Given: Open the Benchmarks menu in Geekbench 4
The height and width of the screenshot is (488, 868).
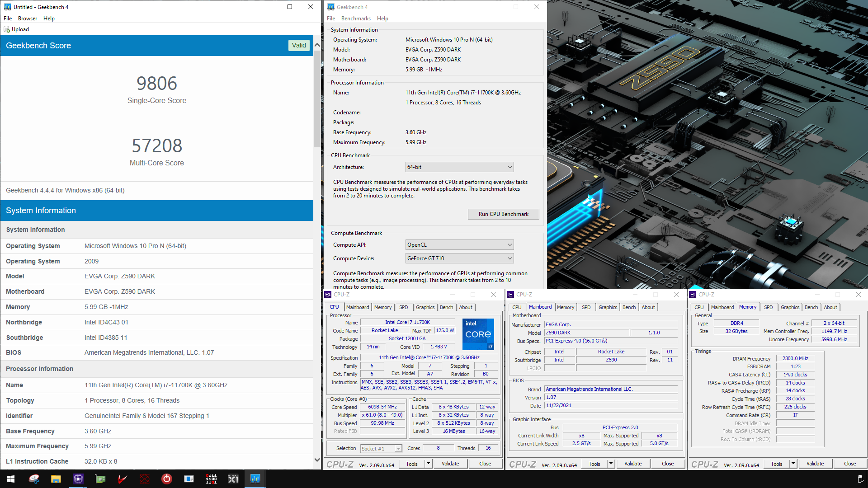Looking at the screenshot, I should [356, 19].
